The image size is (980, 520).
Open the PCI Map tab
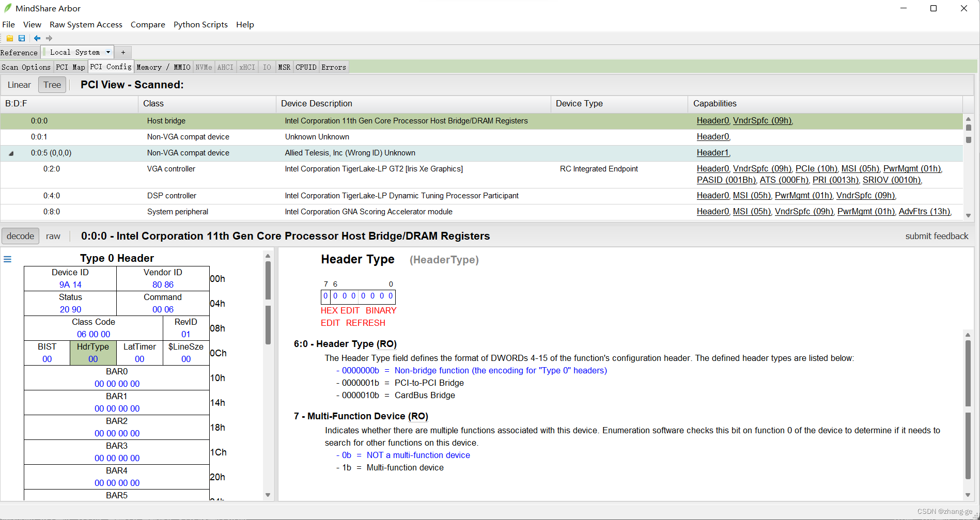point(70,67)
